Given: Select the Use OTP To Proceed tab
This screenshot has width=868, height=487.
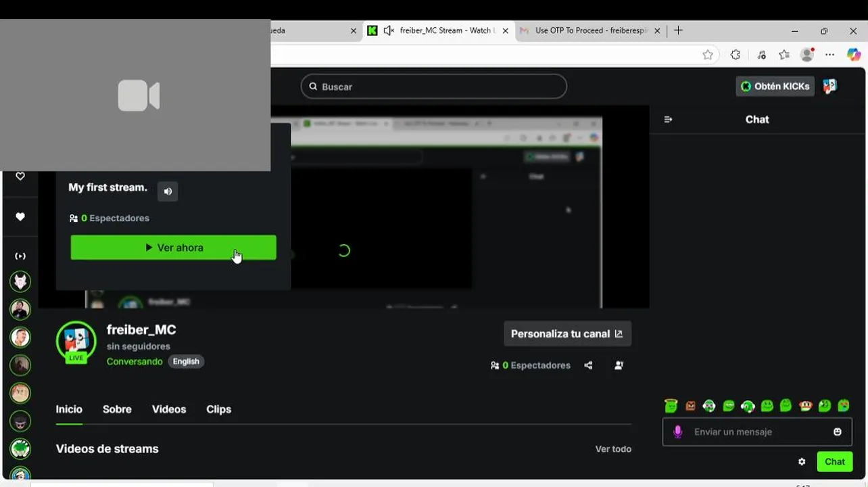Looking at the screenshot, I should coord(591,30).
